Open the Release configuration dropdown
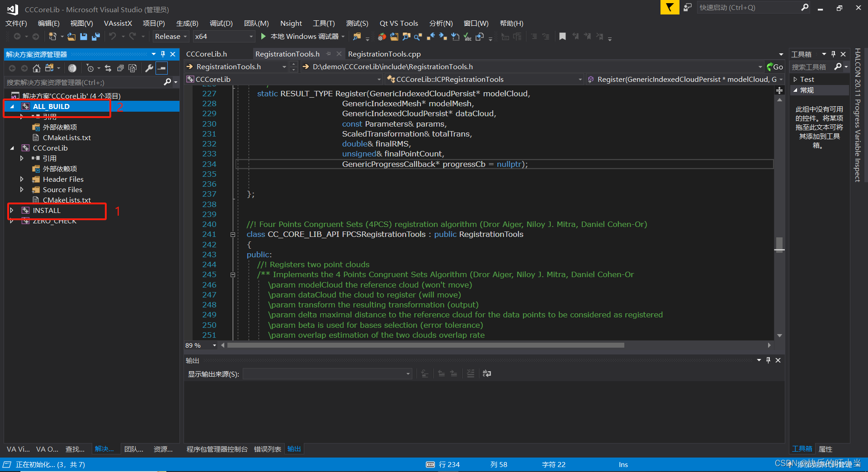This screenshot has width=868, height=472. tap(170, 37)
